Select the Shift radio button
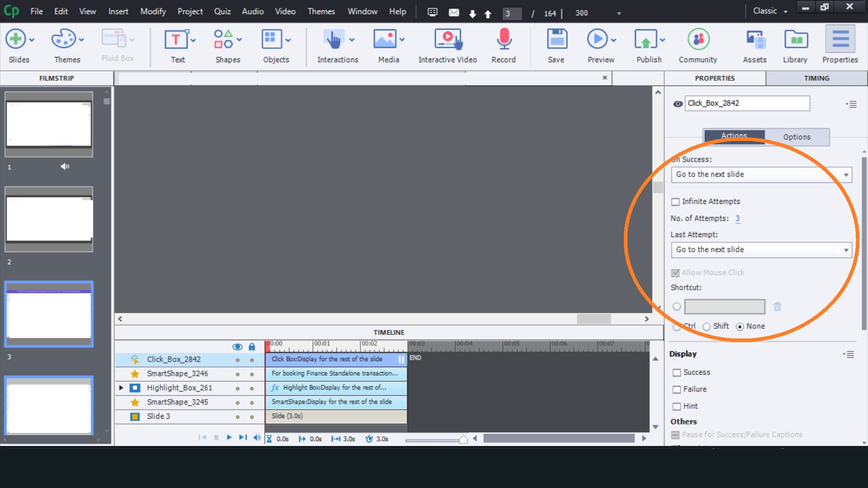868x488 pixels. (707, 327)
